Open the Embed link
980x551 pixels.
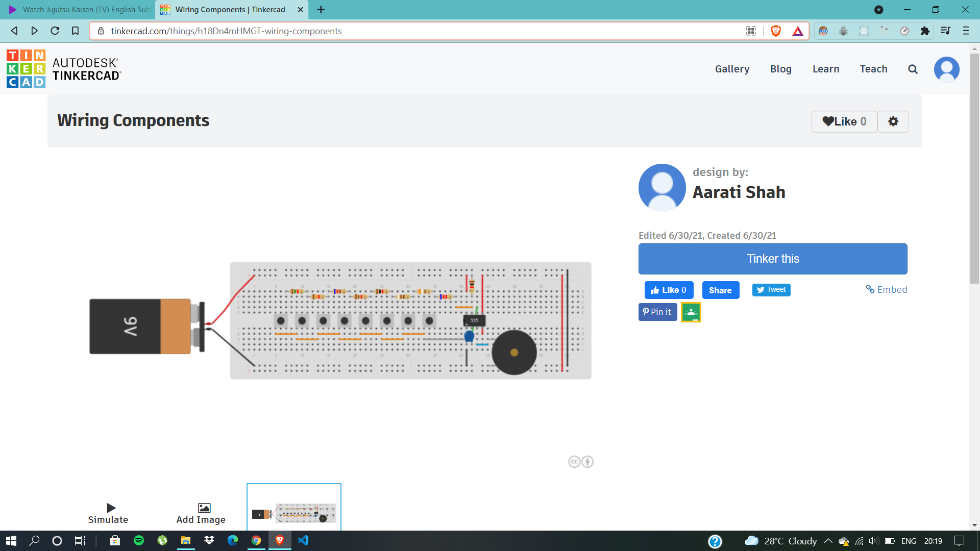point(886,290)
